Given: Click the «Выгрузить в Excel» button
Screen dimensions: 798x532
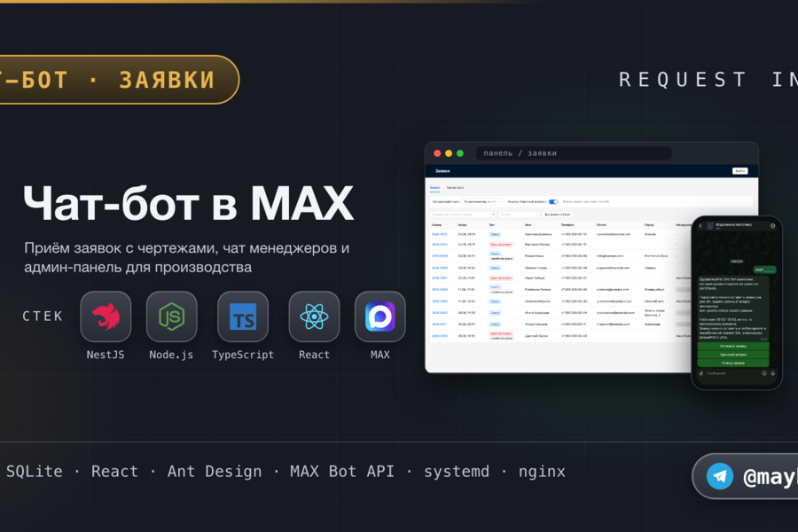Looking at the screenshot, I should tap(558, 215).
